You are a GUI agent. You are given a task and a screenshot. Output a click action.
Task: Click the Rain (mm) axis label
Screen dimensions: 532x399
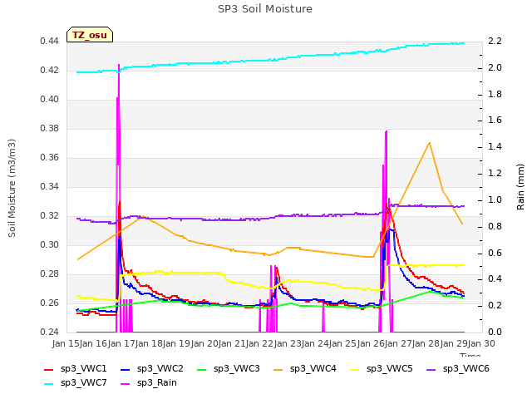click(x=520, y=187)
